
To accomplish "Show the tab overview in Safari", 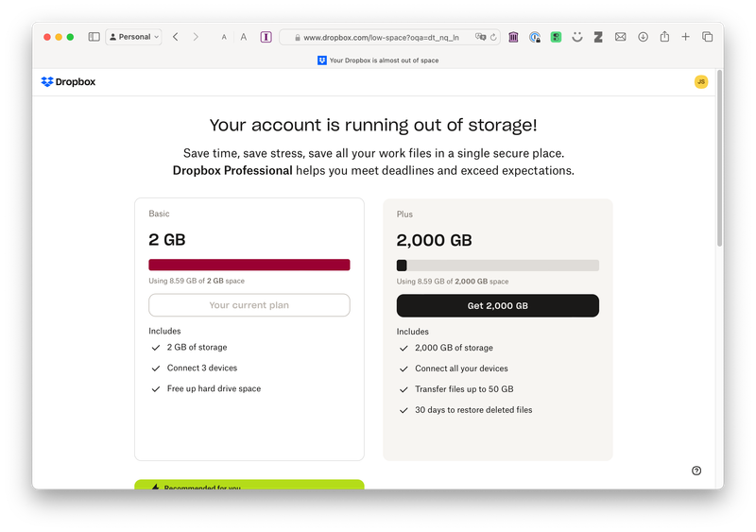I will click(x=707, y=37).
